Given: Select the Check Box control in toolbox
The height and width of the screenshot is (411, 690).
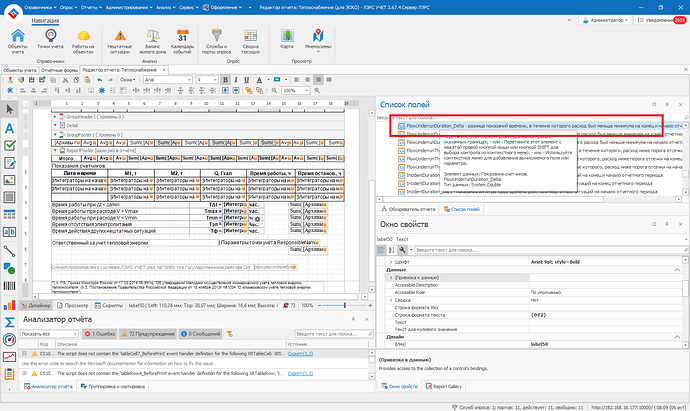Looking at the screenshot, I should pyautogui.click(x=9, y=145).
